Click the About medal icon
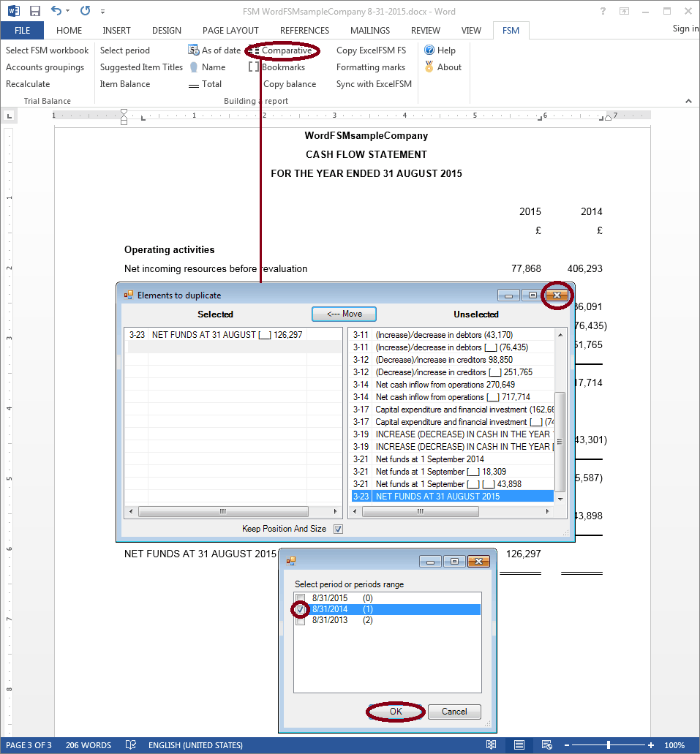This screenshot has height=754, width=700. (x=429, y=67)
